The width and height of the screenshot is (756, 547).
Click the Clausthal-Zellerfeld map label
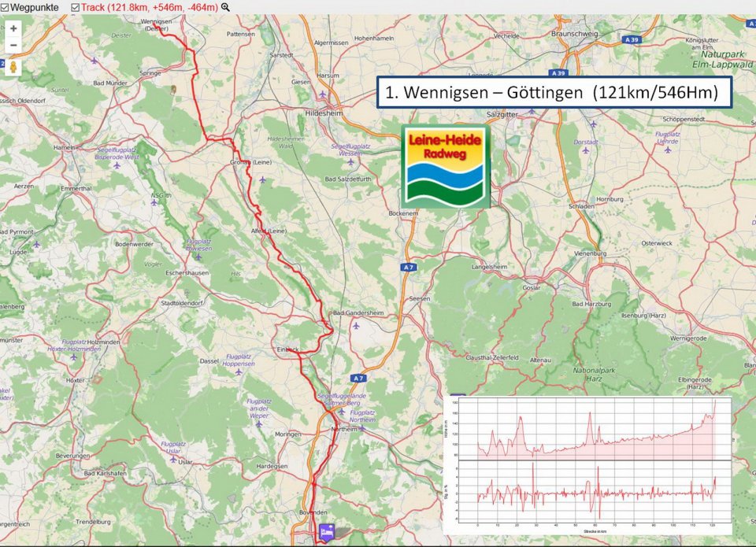(491, 357)
